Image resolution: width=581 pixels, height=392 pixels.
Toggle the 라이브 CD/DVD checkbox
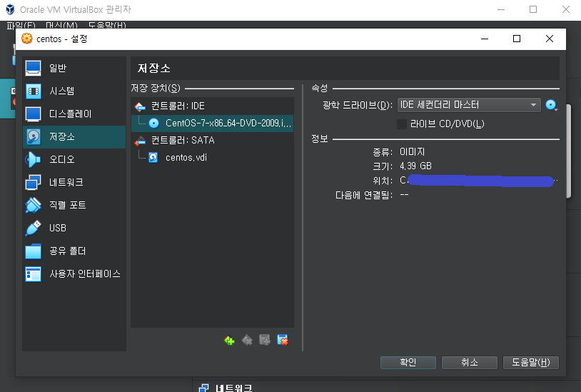[402, 124]
